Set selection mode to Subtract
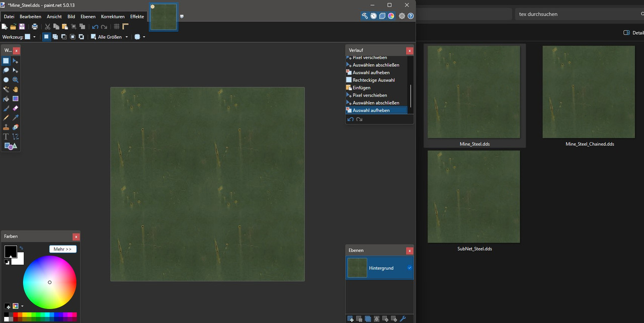644x323 pixels. tap(64, 37)
